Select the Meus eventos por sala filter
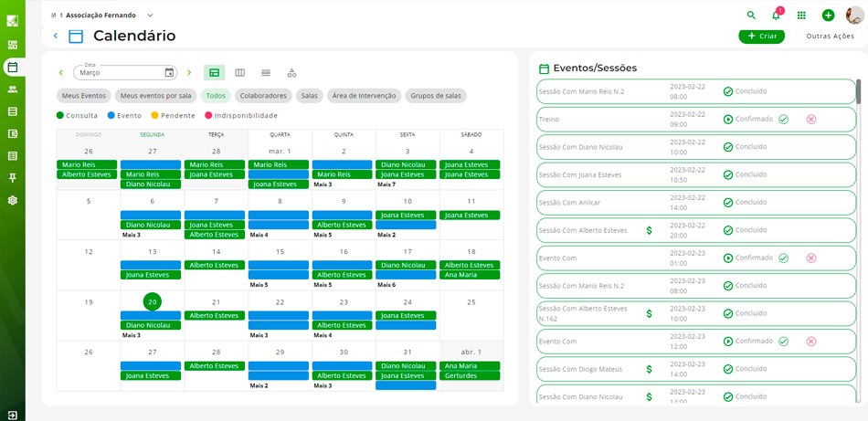Image resolution: width=868 pixels, height=421 pixels. pyautogui.click(x=155, y=96)
